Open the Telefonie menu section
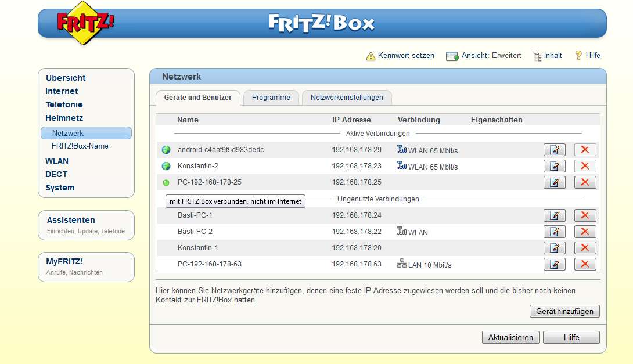This screenshot has width=633, height=364. (x=64, y=104)
